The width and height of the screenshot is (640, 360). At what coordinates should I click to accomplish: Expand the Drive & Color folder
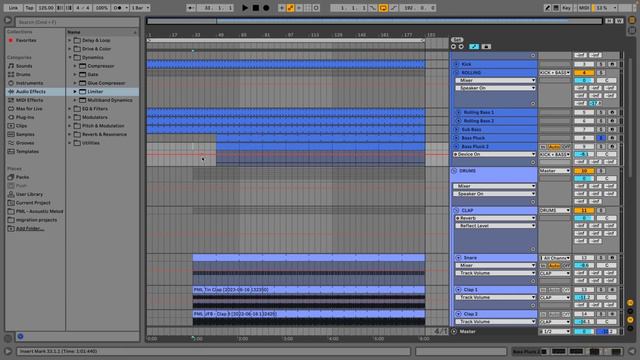pos(70,49)
